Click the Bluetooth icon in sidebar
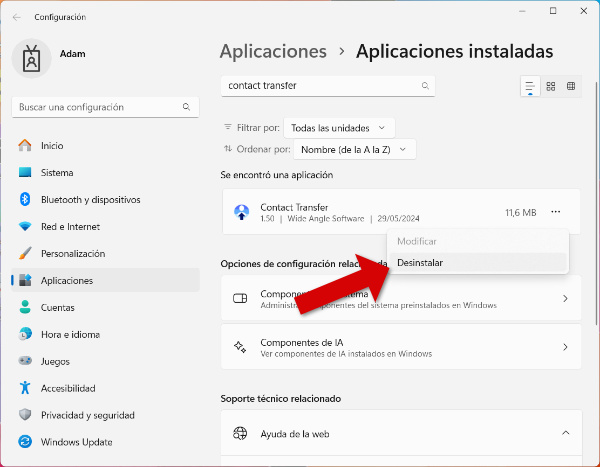 (25, 199)
